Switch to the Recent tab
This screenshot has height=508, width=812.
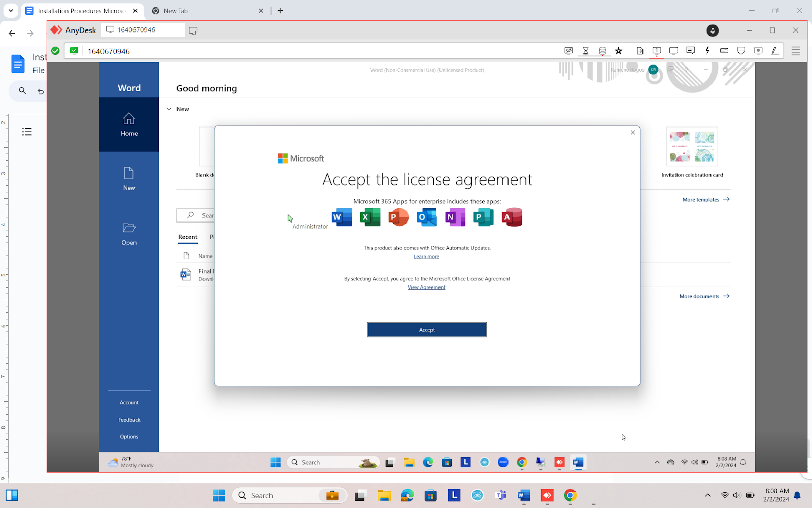click(x=188, y=237)
